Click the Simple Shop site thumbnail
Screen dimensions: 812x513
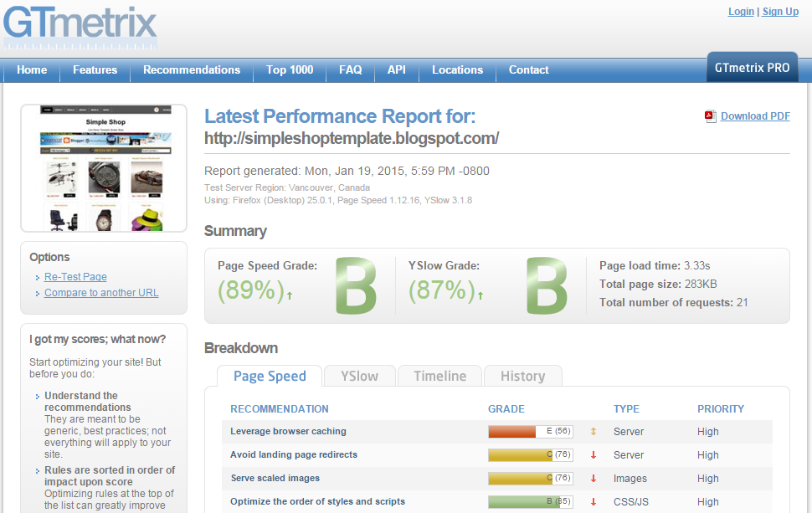pos(103,168)
